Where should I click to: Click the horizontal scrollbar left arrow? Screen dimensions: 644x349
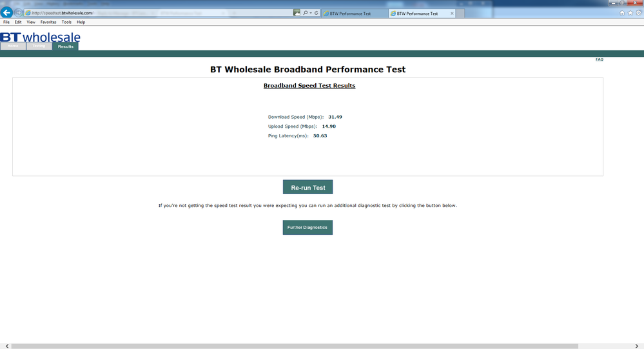[7, 346]
